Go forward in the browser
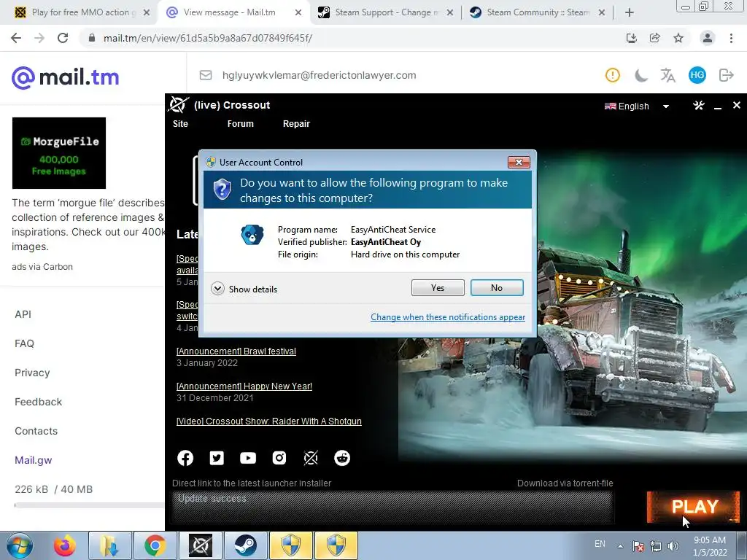This screenshot has height=560, width=747. point(39,38)
